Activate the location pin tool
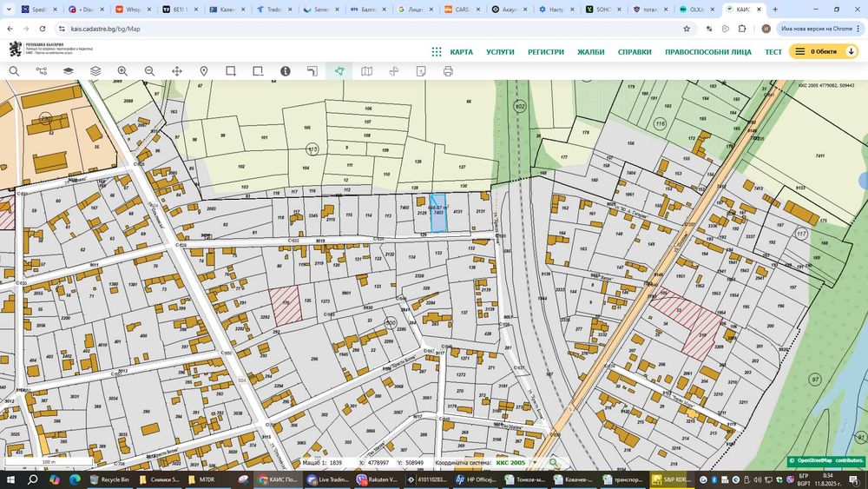Screen dimensions: 868x489 tap(204, 71)
